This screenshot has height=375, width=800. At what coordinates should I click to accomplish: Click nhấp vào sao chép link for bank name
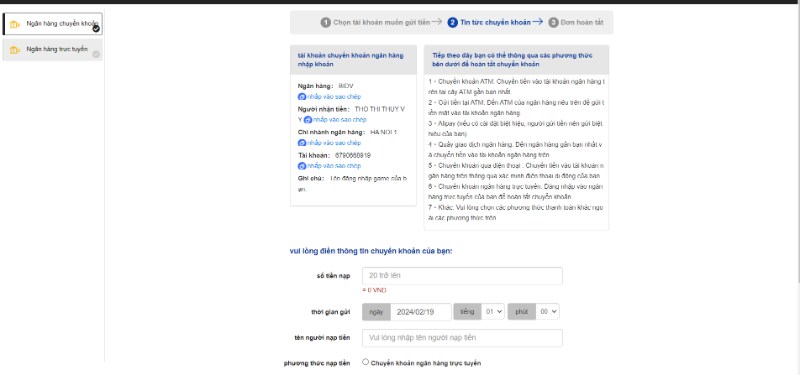click(334, 96)
